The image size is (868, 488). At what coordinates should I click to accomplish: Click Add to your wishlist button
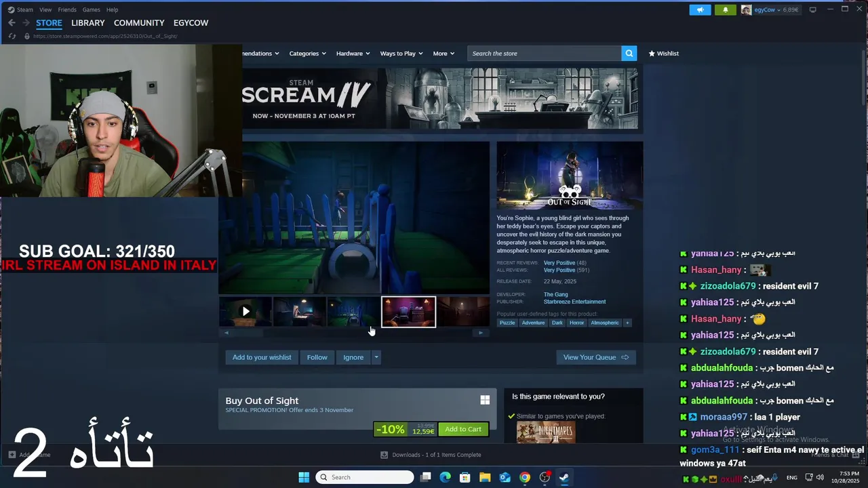click(262, 357)
